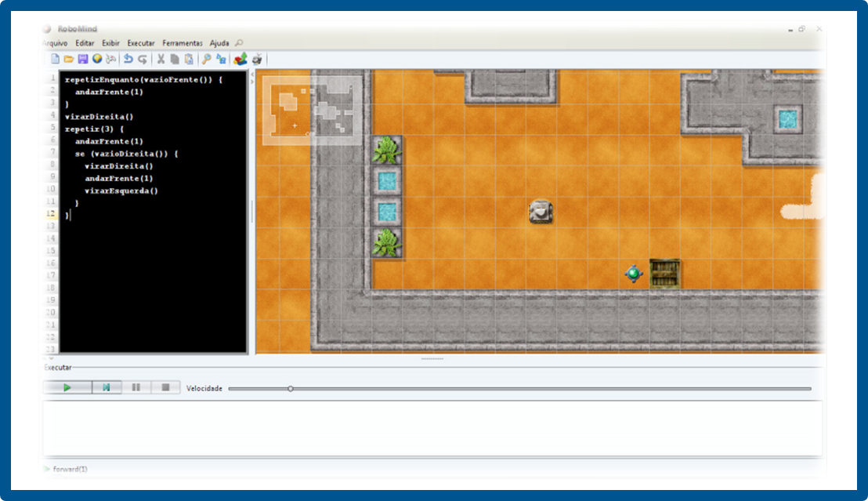Step through the program one instruction
This screenshot has width=868, height=501.
(107, 387)
